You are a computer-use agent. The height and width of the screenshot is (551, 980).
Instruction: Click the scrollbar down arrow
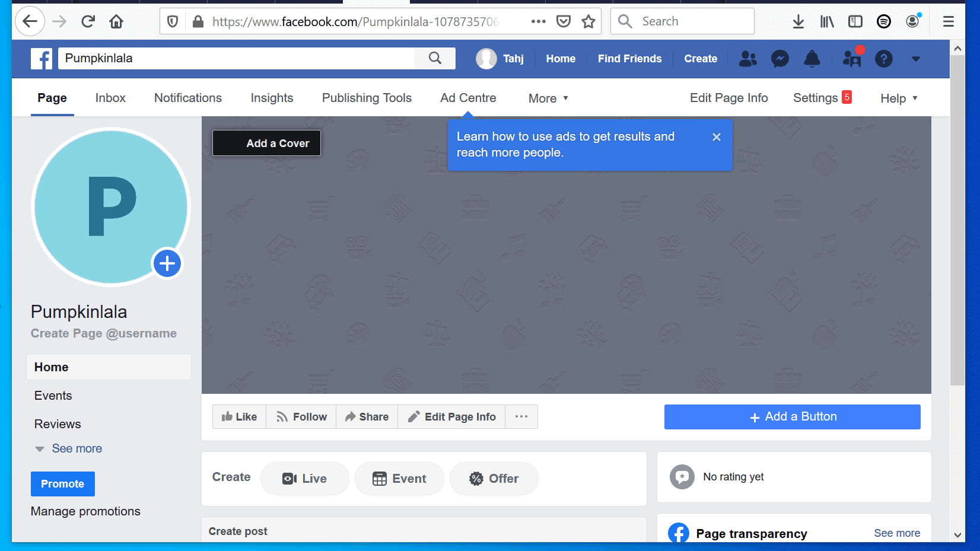point(957,535)
